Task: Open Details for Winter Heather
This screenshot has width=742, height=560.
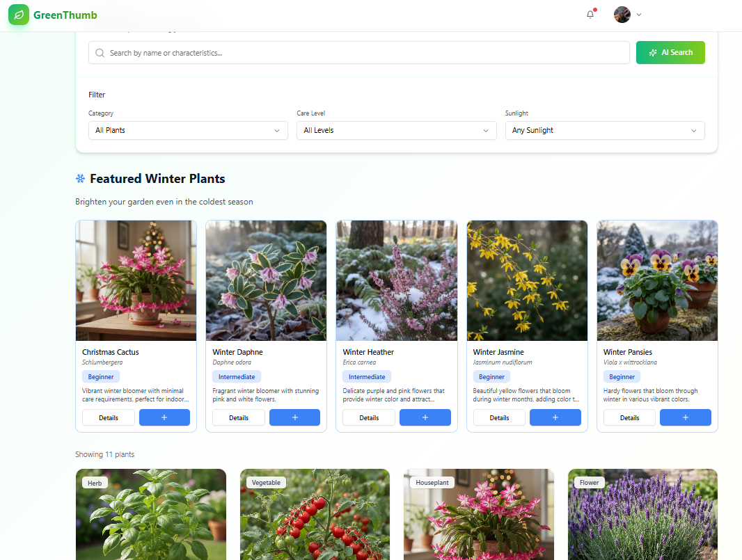Action: point(368,417)
